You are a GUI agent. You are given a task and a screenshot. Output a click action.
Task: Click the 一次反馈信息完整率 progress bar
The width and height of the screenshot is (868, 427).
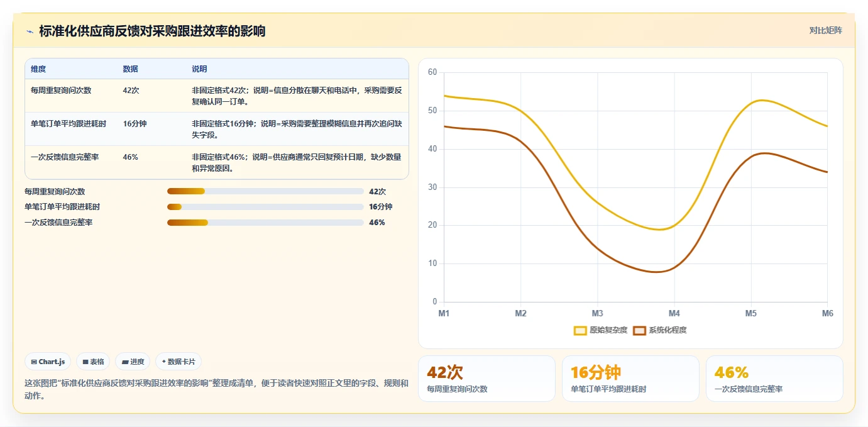(265, 223)
